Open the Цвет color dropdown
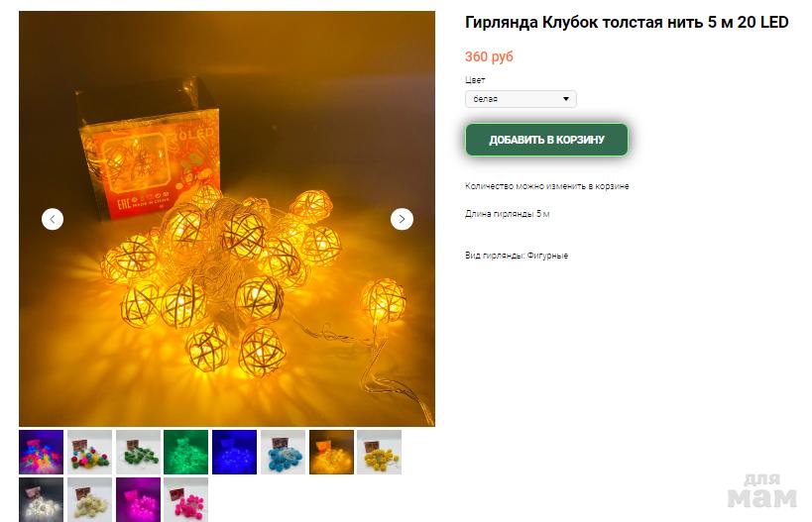Screen dimensions: 812x522 click(x=521, y=99)
